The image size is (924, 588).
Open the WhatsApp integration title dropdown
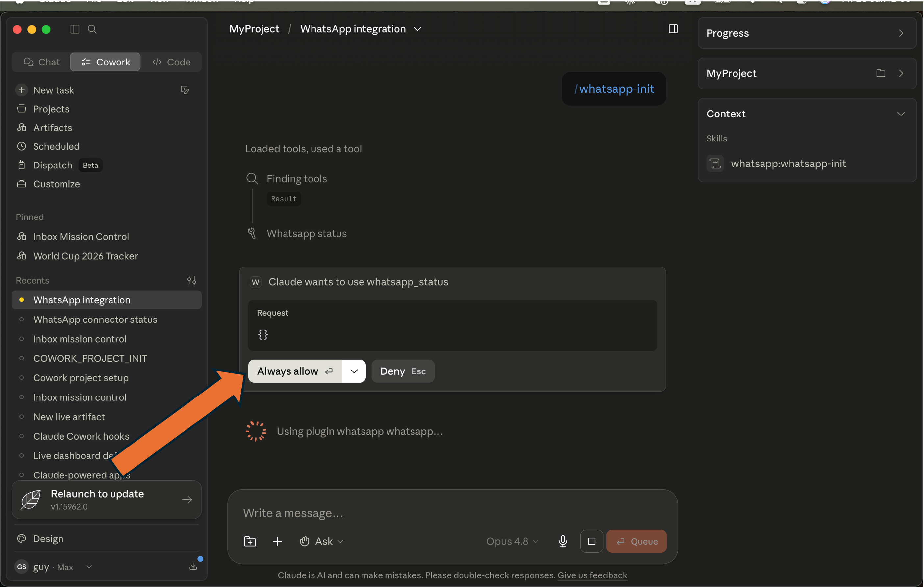(418, 29)
